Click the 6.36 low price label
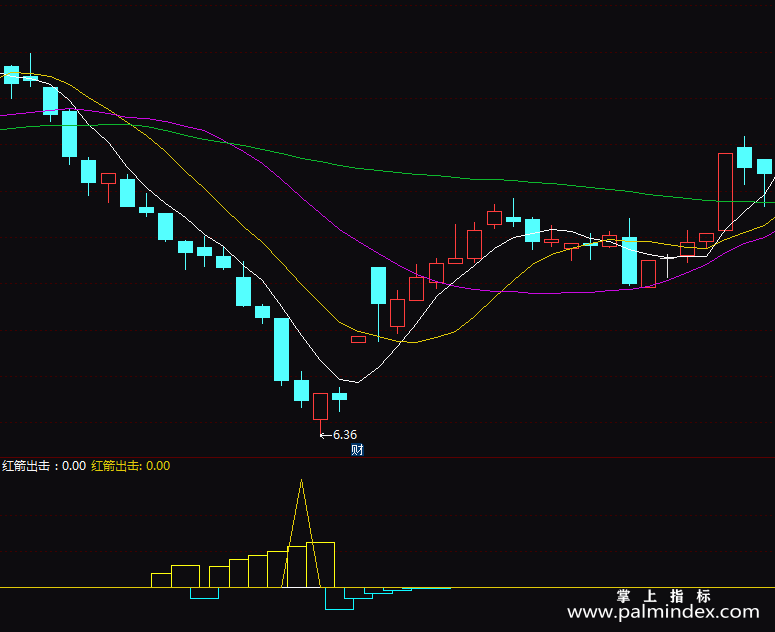 point(344,435)
